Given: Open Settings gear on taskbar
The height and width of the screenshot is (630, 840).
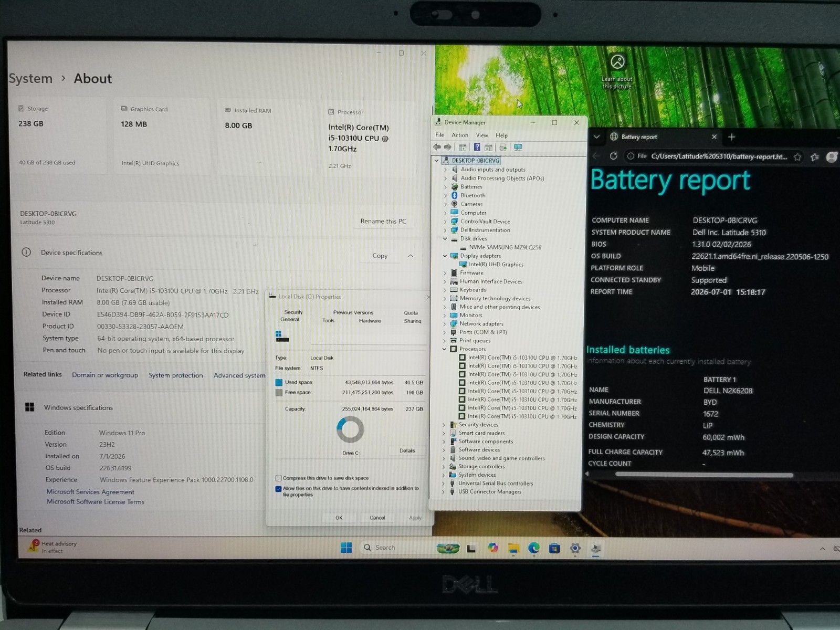Looking at the screenshot, I should coord(575,548).
